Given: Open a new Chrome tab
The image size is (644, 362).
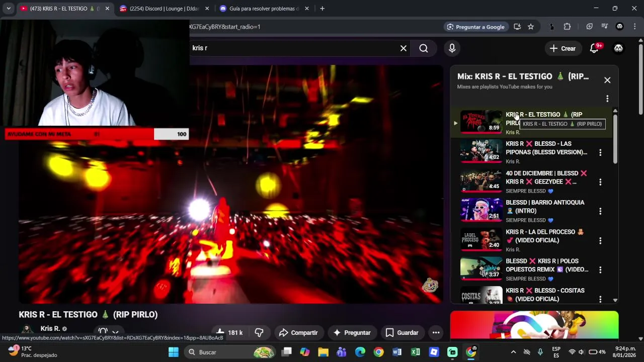Looking at the screenshot, I should (x=323, y=9).
